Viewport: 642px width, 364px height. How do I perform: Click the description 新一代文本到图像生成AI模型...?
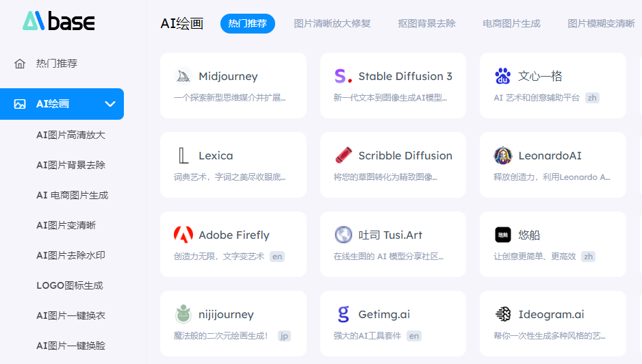pyautogui.click(x=390, y=98)
